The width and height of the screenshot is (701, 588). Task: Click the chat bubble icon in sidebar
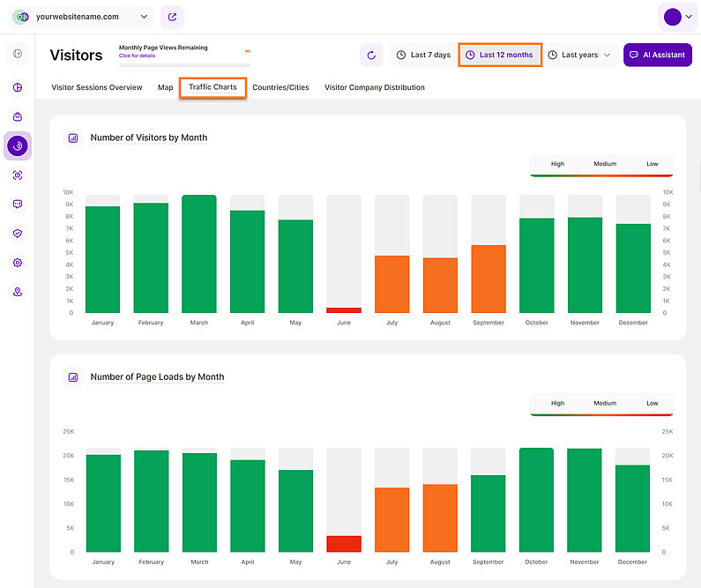coord(18,204)
